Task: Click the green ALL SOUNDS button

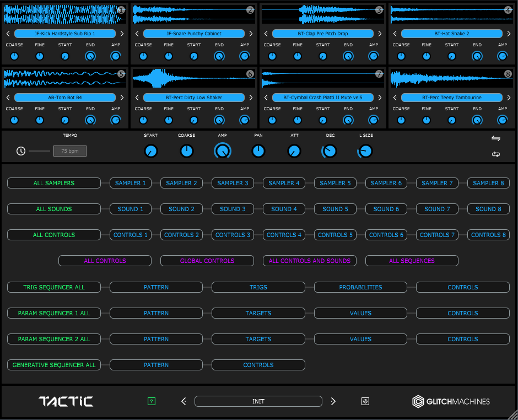Action: pos(54,209)
